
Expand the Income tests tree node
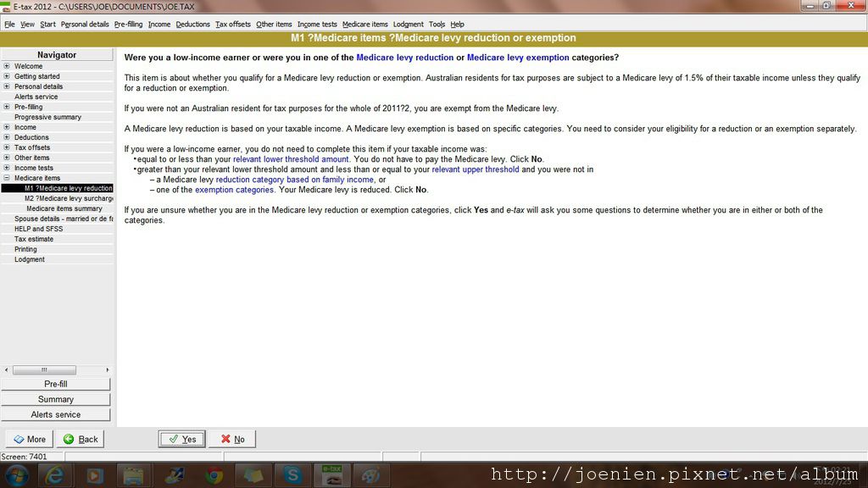coord(7,168)
